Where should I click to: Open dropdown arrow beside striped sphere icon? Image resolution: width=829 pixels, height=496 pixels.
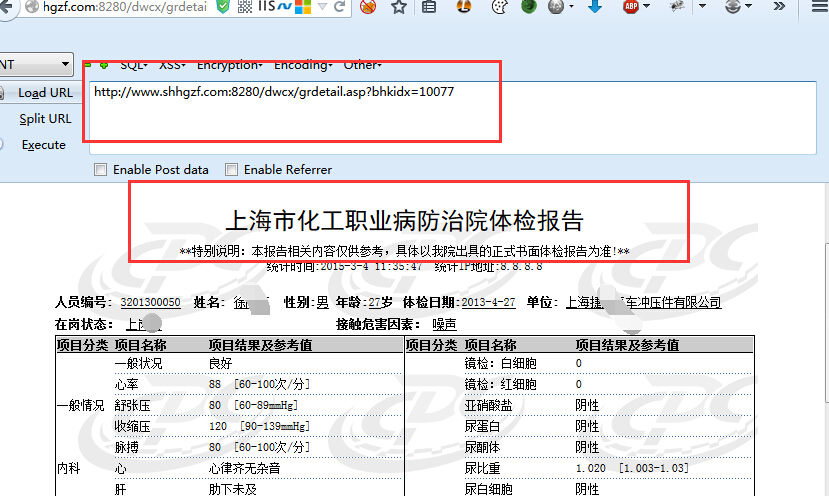(748, 7)
